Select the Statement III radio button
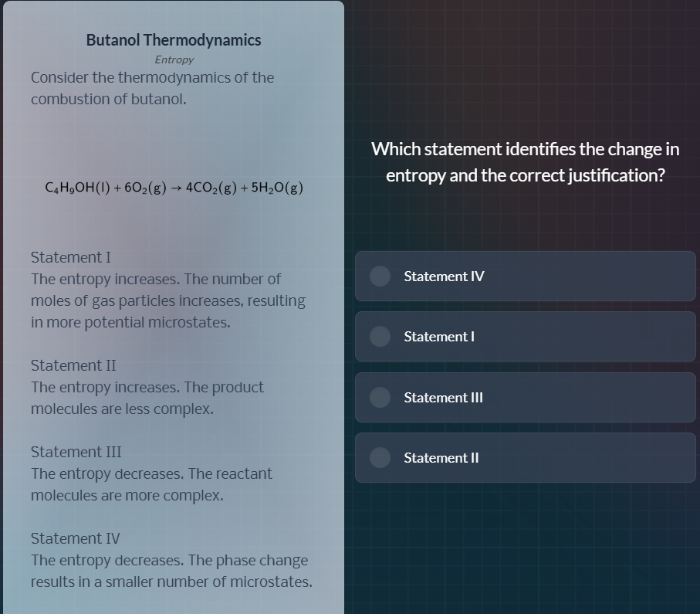Screen dimensions: 700x614 click(x=380, y=397)
